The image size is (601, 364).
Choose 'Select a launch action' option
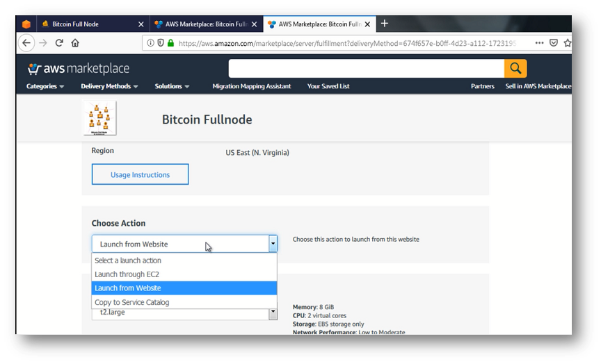click(x=184, y=260)
